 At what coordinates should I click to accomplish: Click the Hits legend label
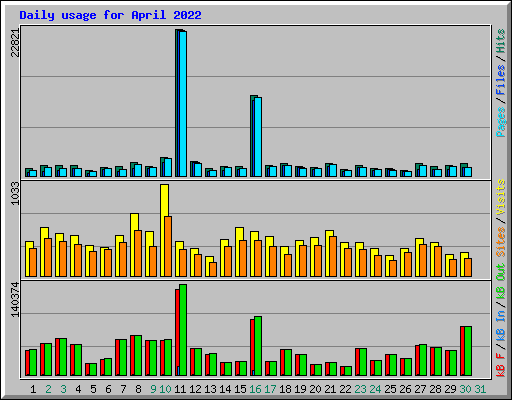pyautogui.click(x=501, y=41)
